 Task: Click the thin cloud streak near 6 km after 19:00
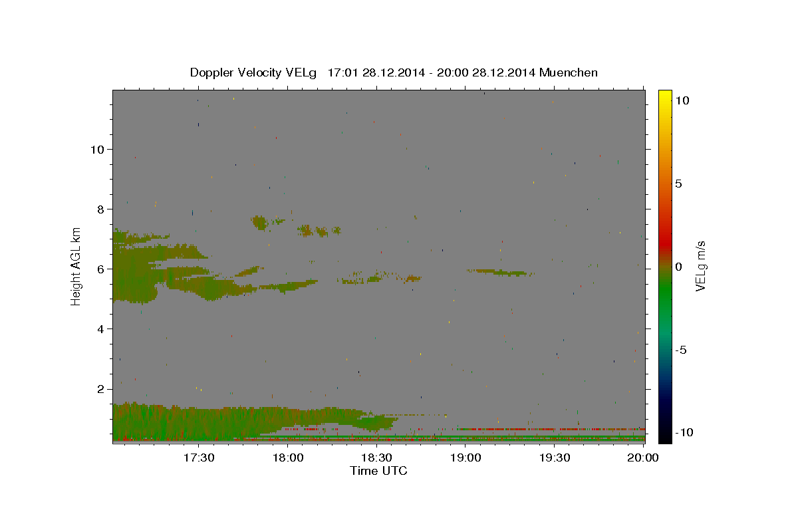[499, 272]
